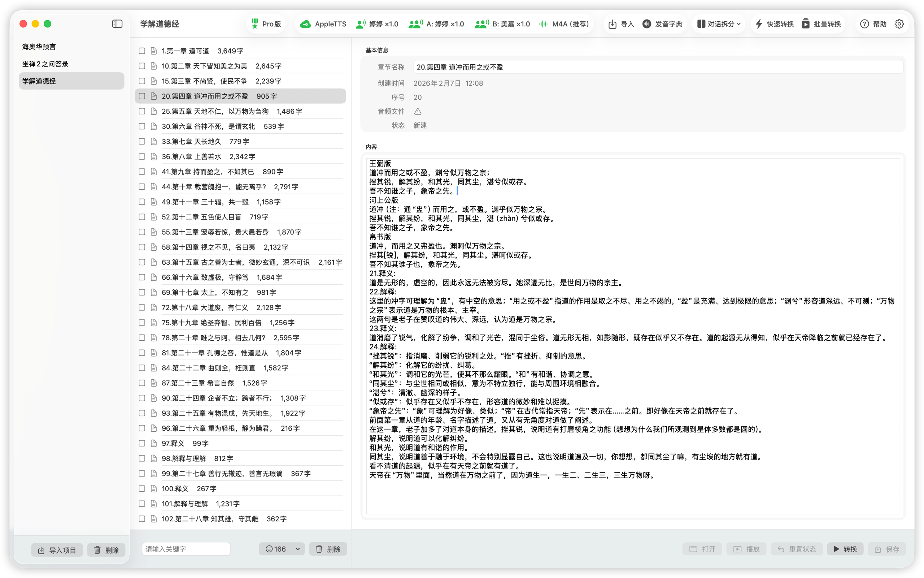
Task: Click the 播放 playback button
Action: (746, 549)
